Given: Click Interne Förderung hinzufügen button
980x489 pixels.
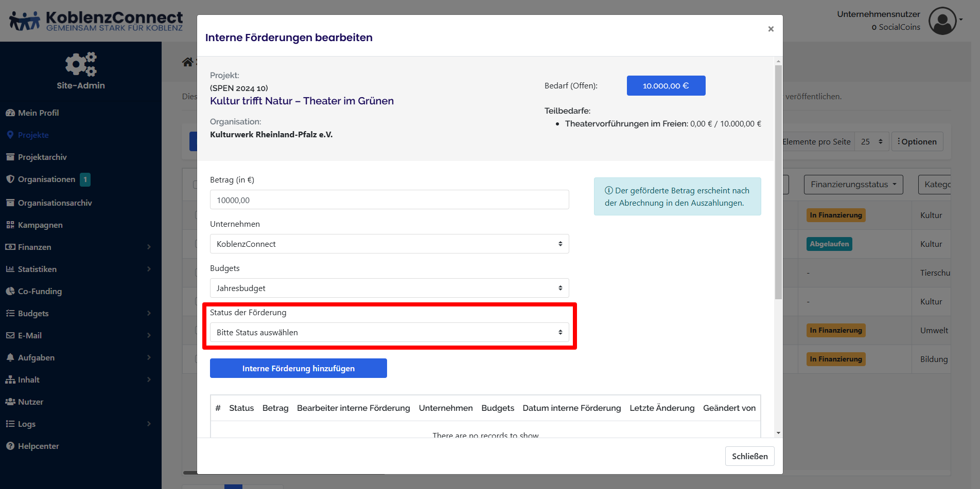Looking at the screenshot, I should click(298, 368).
